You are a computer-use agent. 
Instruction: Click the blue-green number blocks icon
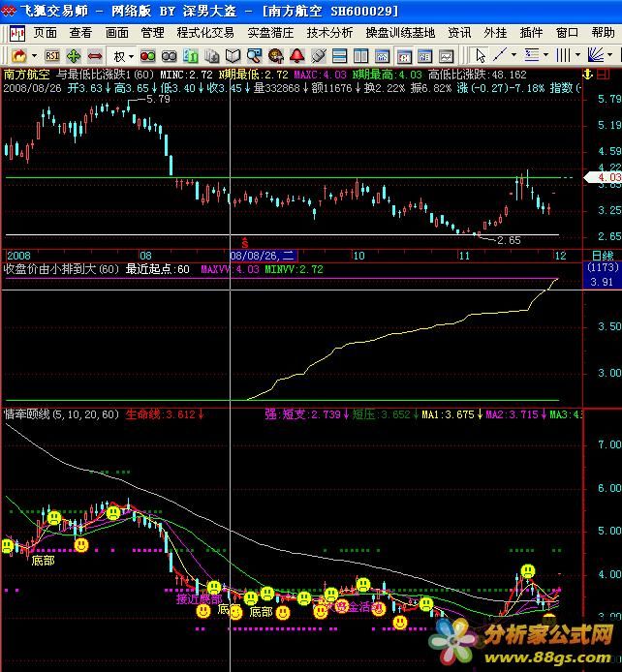(x=190, y=56)
